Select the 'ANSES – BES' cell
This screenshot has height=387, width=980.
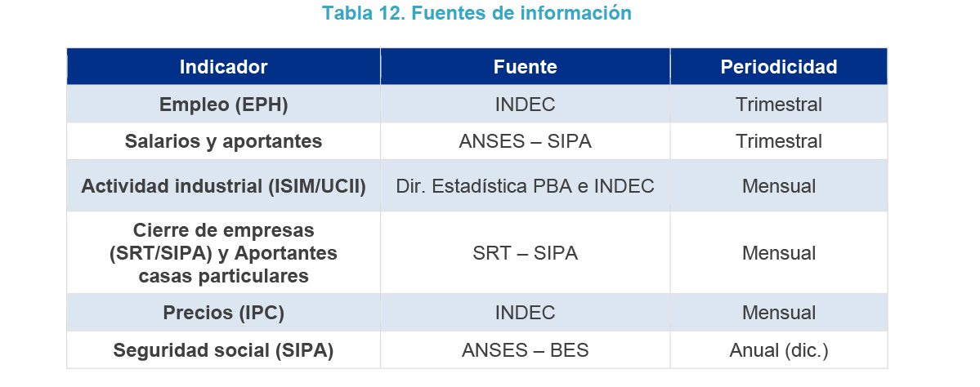click(525, 350)
